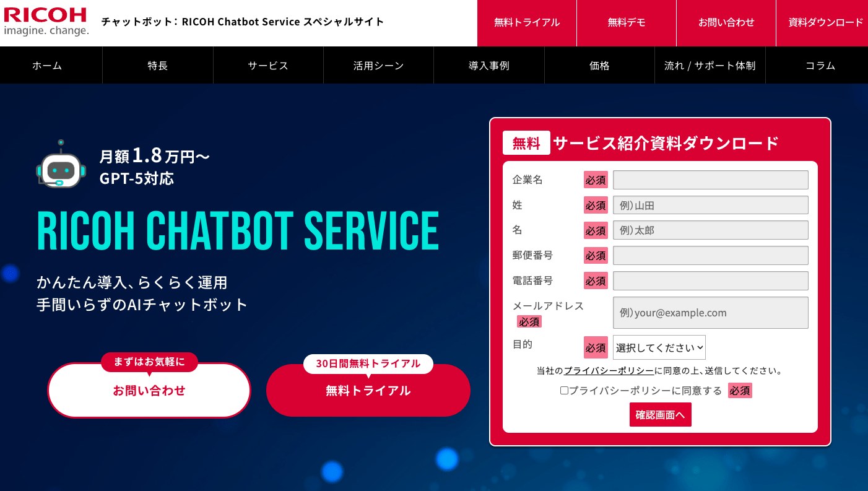Click the white お問い合わせ hero button
The height and width of the screenshot is (491, 868).
(149, 391)
